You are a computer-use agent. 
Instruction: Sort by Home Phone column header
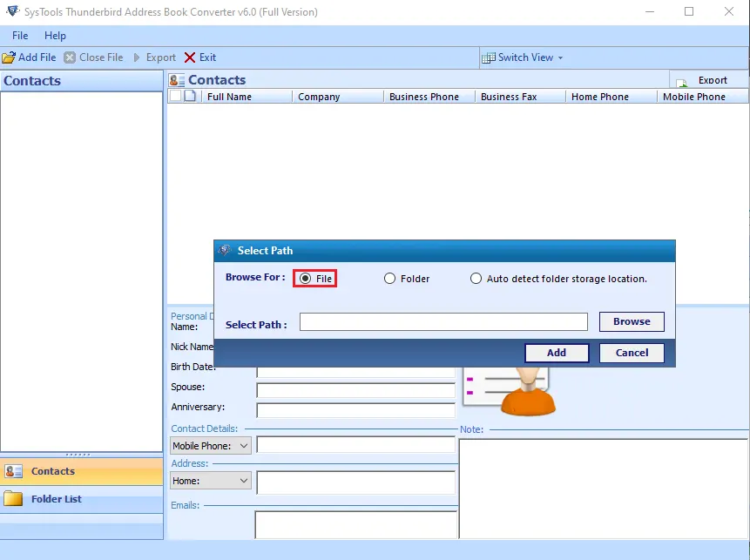click(611, 97)
